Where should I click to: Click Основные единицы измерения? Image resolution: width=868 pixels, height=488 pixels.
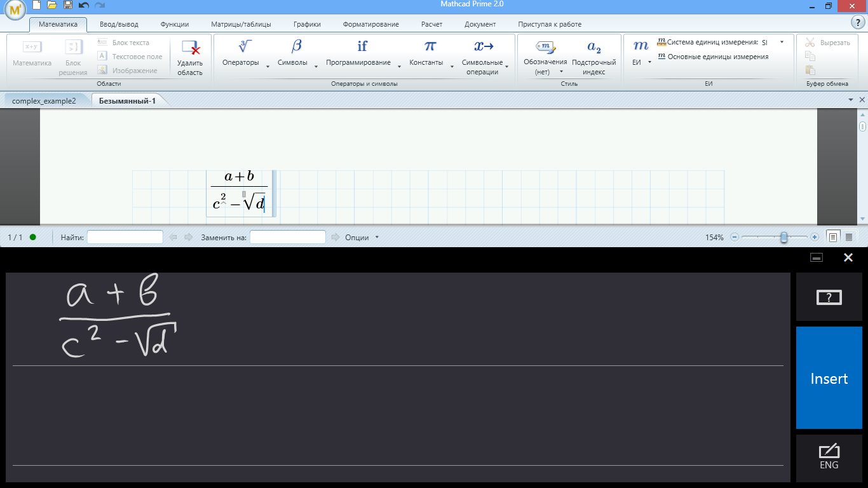pos(713,57)
